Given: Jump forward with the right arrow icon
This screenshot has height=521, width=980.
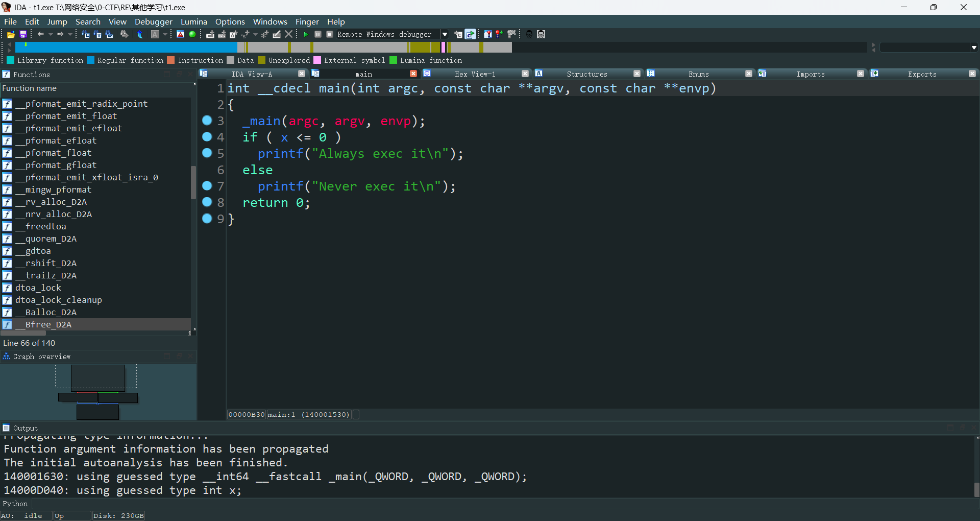Looking at the screenshot, I should coord(60,34).
